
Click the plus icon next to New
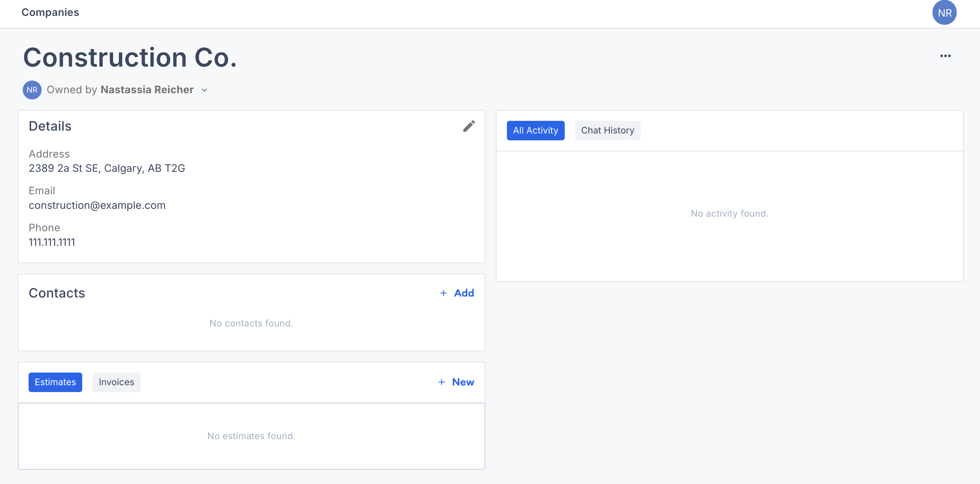tap(441, 382)
